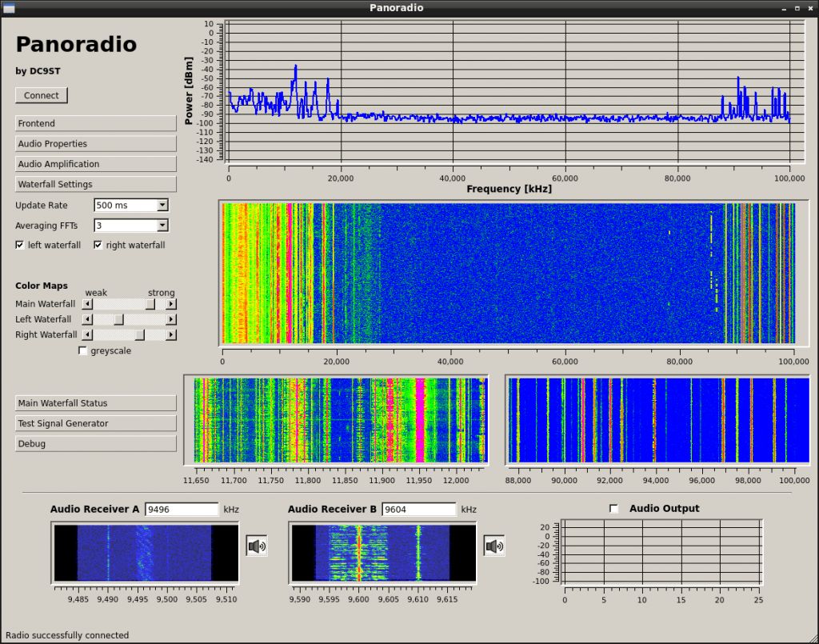
Task: Expand the Frontend section
Action: [96, 123]
